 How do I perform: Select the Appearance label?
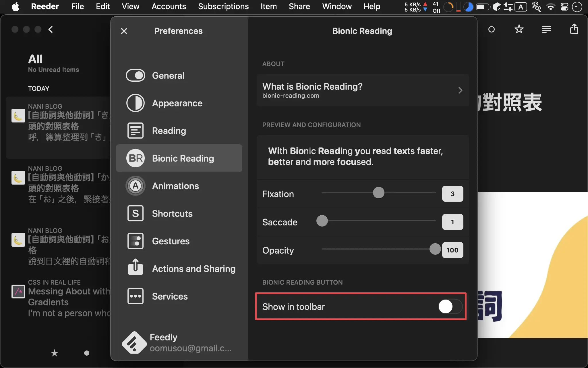(x=177, y=103)
